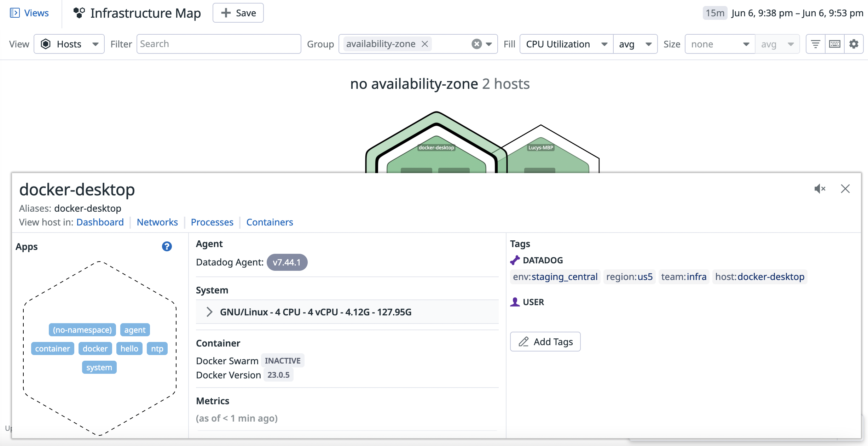Click the v7.44.1 agent version badge
Viewport: 868px width, 446px height.
[287, 262]
